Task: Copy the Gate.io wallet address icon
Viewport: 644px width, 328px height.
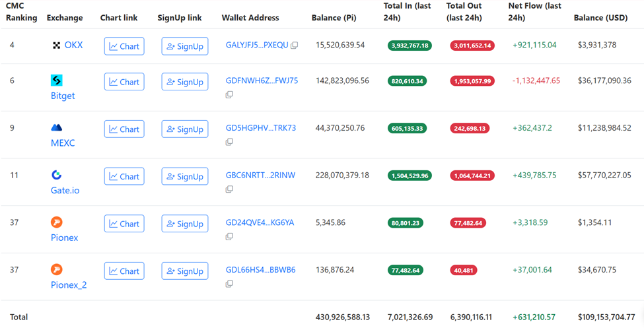Action: click(x=229, y=189)
